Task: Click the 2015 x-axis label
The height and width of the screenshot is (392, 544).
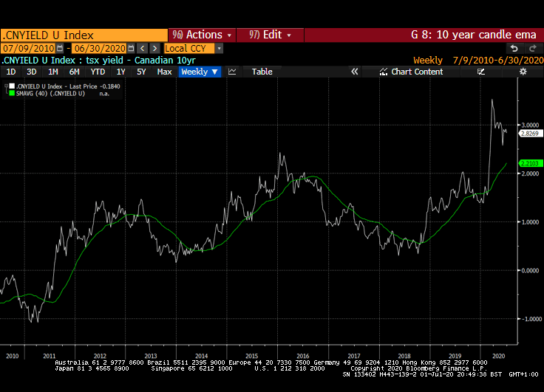Action: 251,356
